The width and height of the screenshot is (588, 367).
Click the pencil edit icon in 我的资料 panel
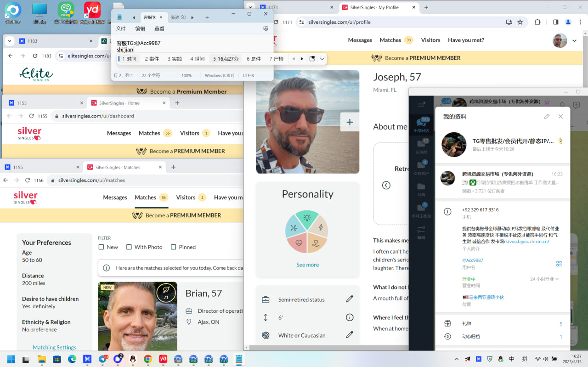tap(547, 117)
